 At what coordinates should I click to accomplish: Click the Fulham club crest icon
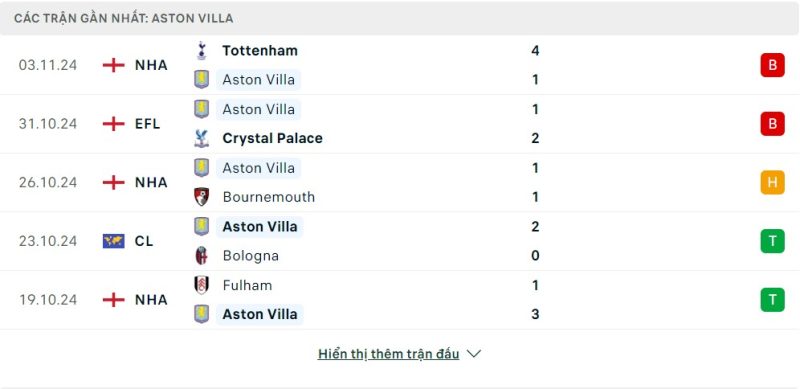(201, 285)
